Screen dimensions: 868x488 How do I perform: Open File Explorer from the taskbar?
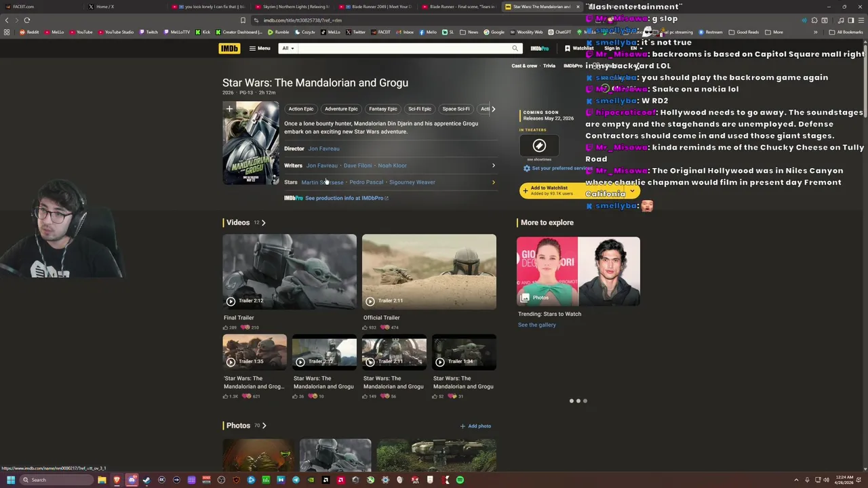point(102,480)
